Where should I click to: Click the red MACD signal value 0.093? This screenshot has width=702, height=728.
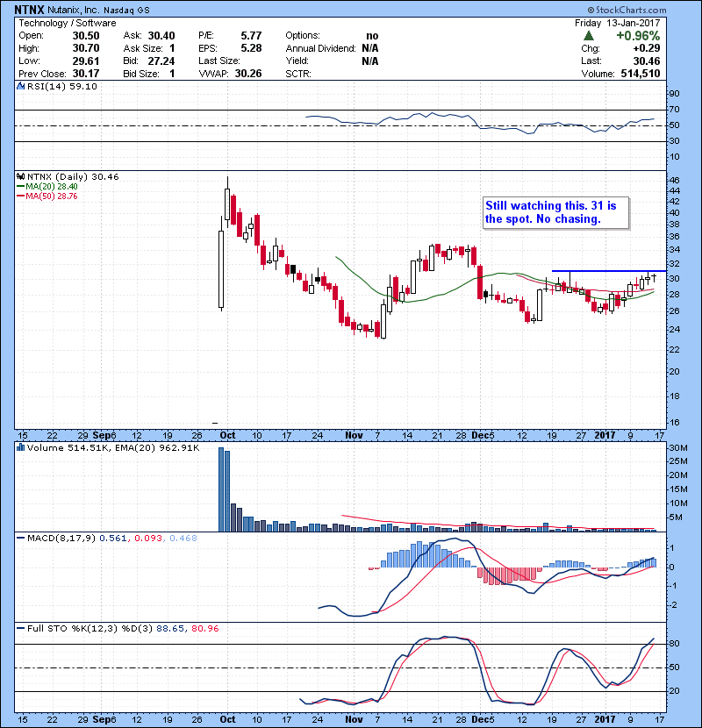click(x=148, y=539)
